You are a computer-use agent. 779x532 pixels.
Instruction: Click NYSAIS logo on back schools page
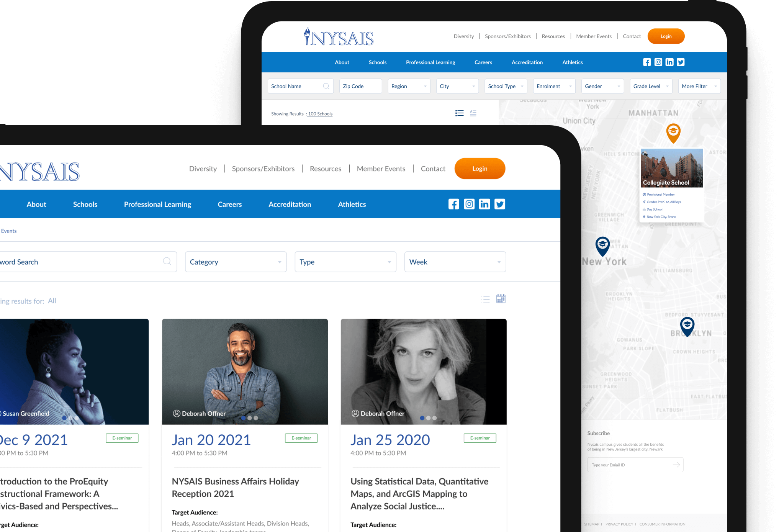click(339, 37)
